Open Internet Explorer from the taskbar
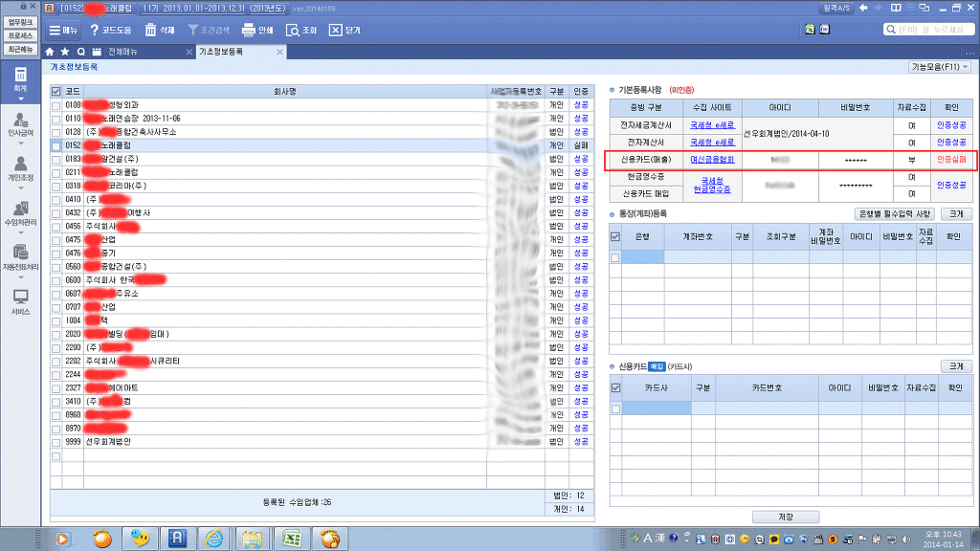The image size is (980, 551). click(217, 539)
